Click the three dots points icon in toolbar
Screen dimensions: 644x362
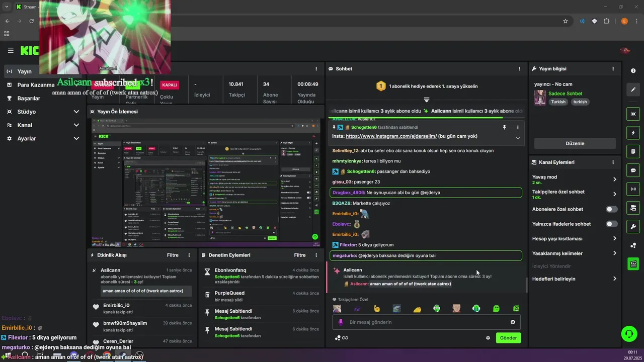[633, 245]
